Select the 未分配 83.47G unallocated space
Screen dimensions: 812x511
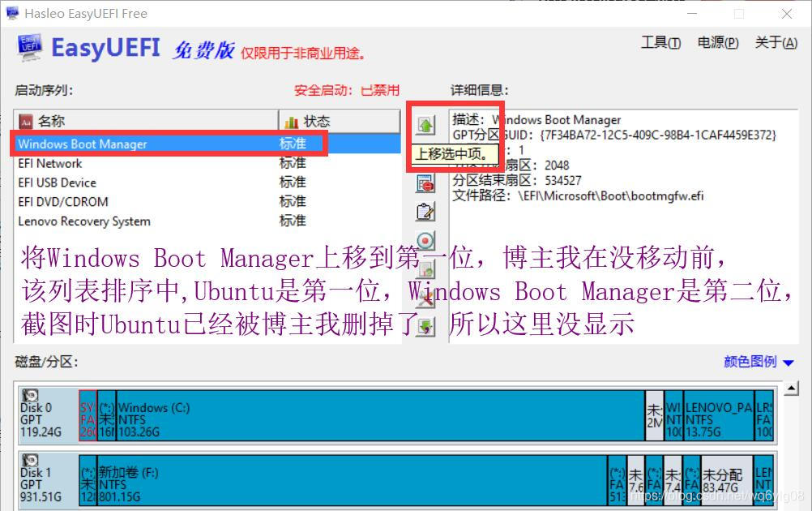click(727, 480)
